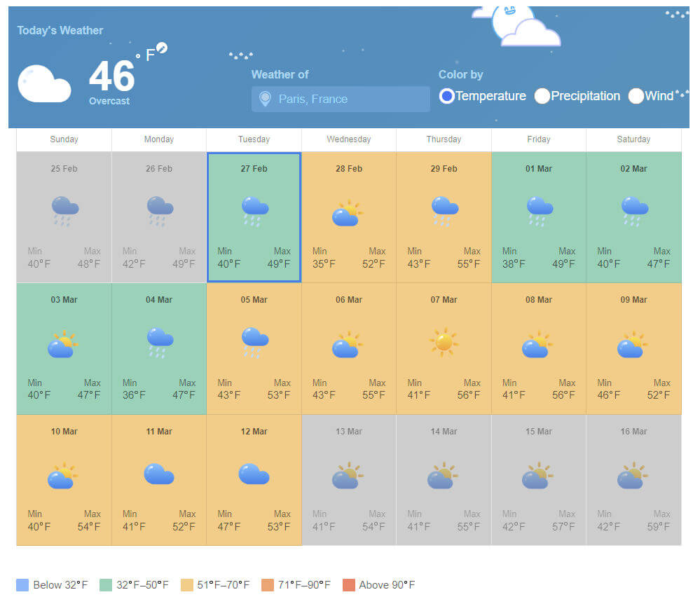
Task: Click the Wednesday column header
Action: tap(348, 139)
